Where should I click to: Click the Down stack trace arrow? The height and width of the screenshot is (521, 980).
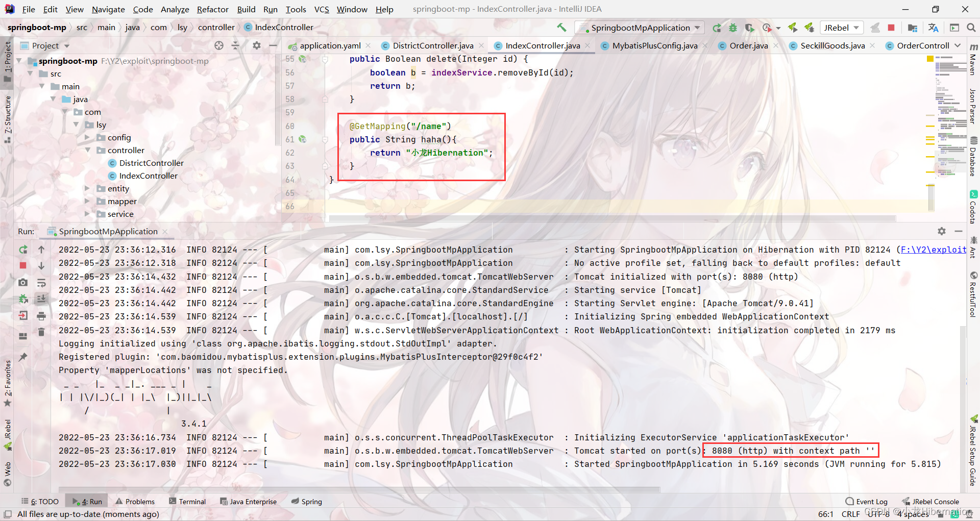pyautogui.click(x=41, y=266)
